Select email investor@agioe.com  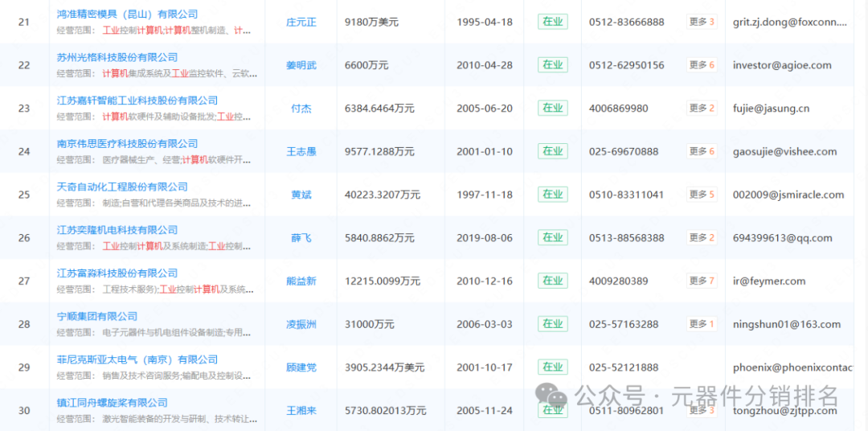pyautogui.click(x=782, y=66)
